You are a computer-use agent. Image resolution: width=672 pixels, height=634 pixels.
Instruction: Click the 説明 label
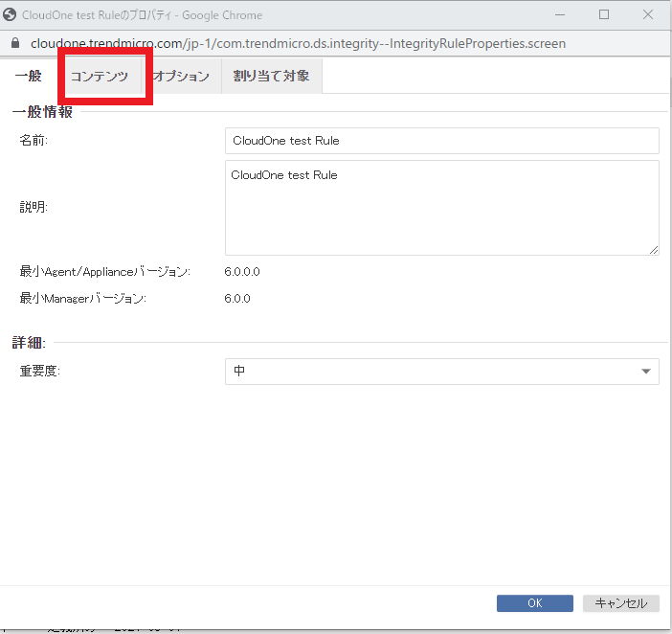coord(34,208)
